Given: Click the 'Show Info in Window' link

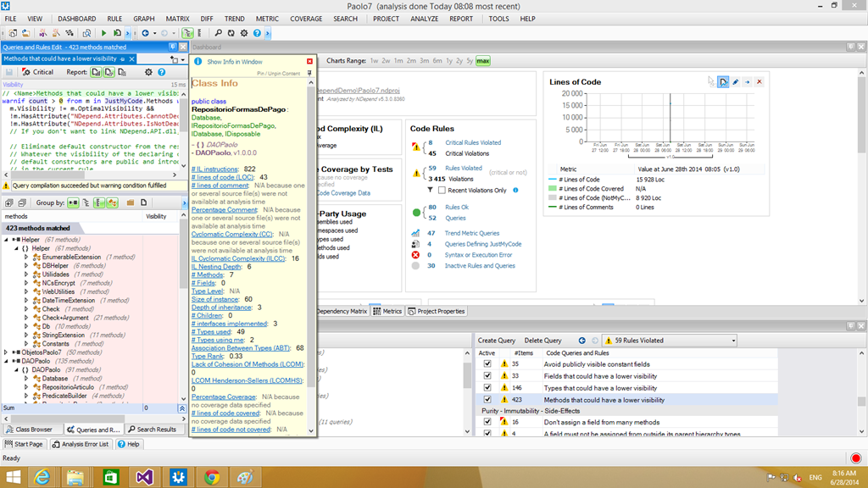Looking at the screenshot, I should click(235, 62).
